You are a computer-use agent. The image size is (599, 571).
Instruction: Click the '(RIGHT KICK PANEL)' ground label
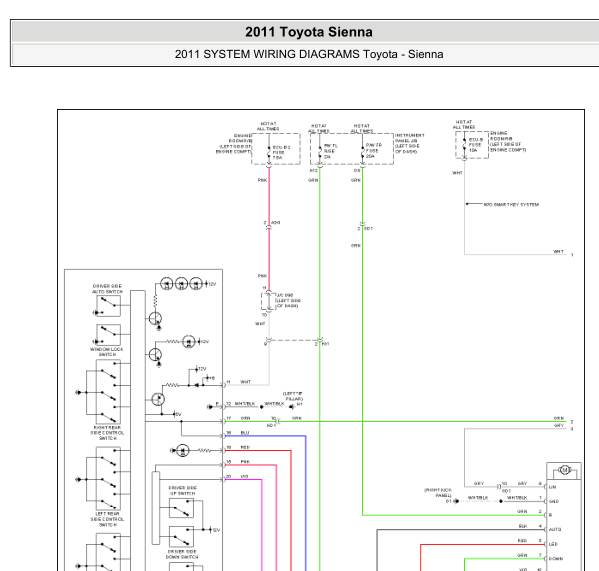pos(438,492)
